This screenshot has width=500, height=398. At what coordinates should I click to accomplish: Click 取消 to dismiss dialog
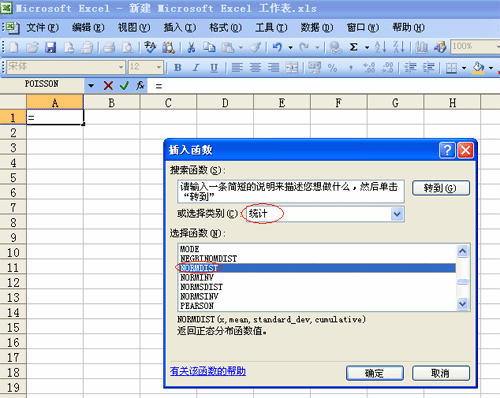[x=441, y=373]
